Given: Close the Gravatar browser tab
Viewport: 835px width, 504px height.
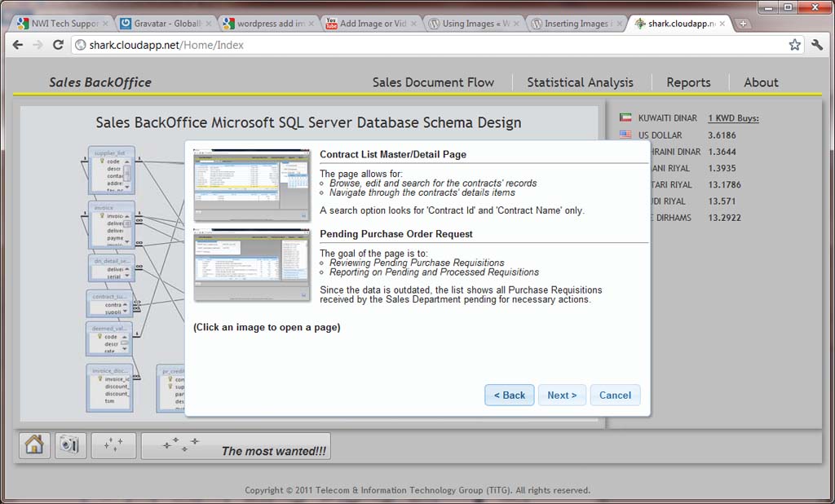Looking at the screenshot, I should 208,24.
